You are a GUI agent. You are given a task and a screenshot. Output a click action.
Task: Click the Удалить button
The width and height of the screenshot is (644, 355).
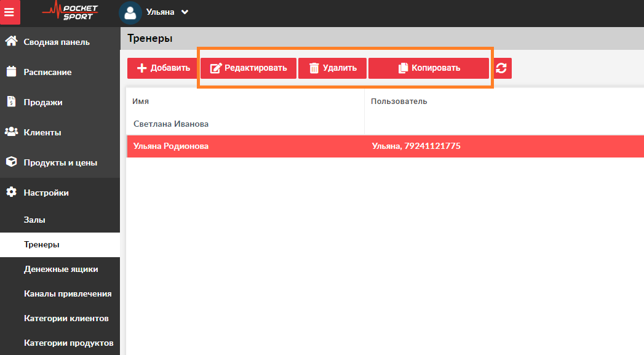tap(332, 68)
